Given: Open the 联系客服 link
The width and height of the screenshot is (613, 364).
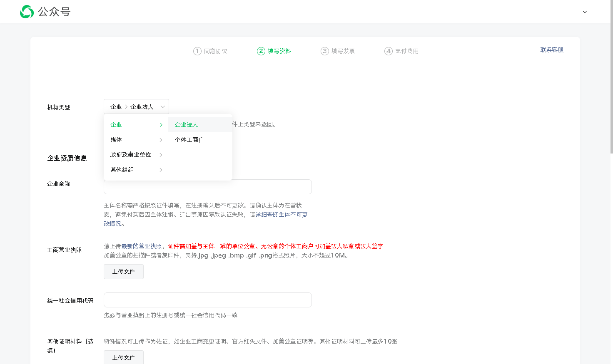Looking at the screenshot, I should point(552,50).
